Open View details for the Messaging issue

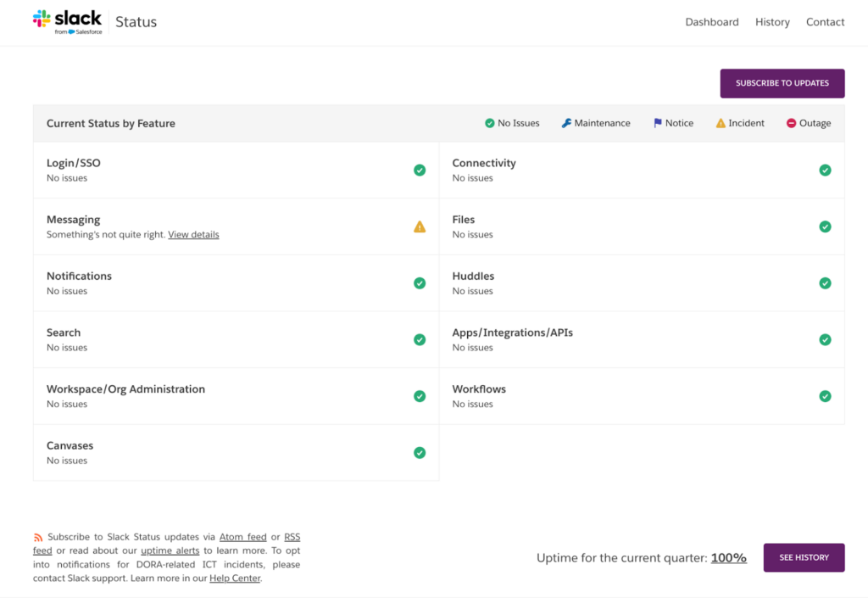[193, 234]
